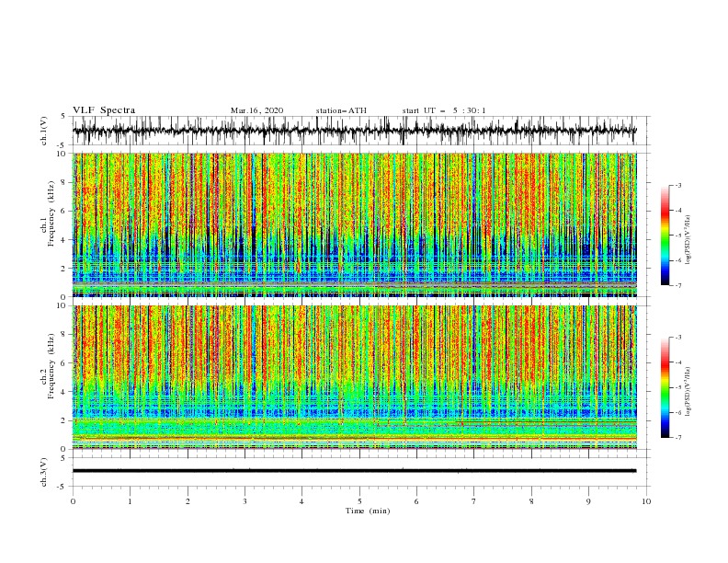Viewport: 728px width, 563px height.
Task: Click the lower PSD color bar
Action: point(665,387)
